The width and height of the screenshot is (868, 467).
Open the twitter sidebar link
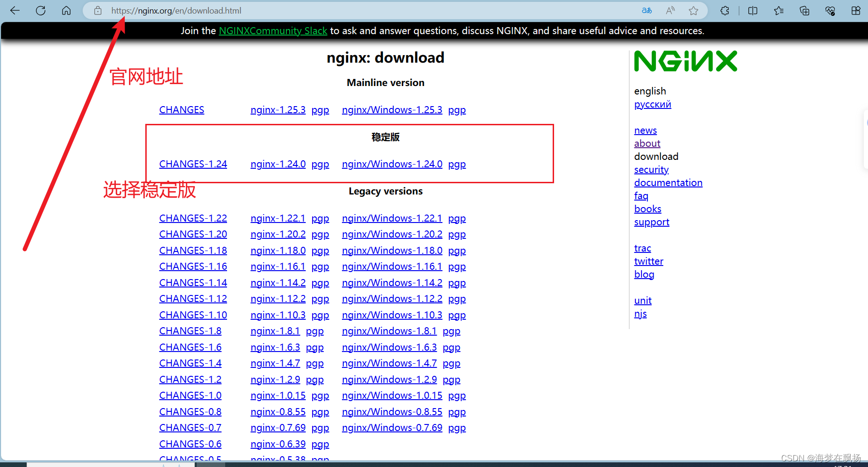(648, 261)
